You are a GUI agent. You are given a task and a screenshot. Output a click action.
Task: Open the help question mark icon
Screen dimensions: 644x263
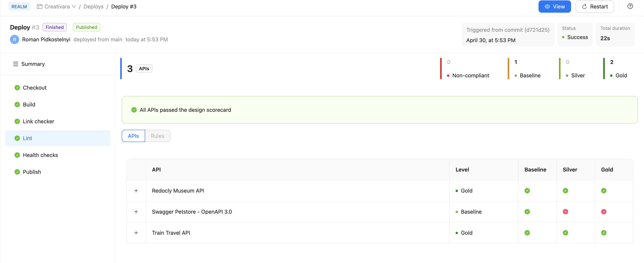tap(630, 6)
